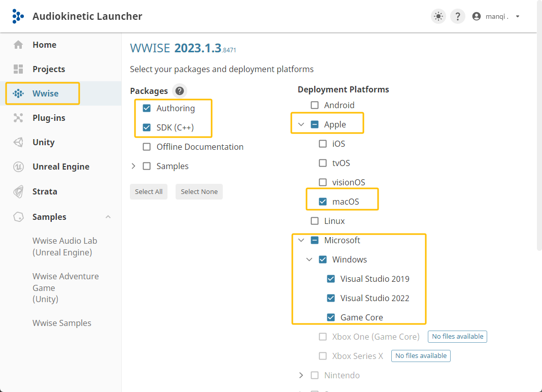Click the Samples sidebar icon
This screenshot has height=392, width=542.
(x=18, y=217)
